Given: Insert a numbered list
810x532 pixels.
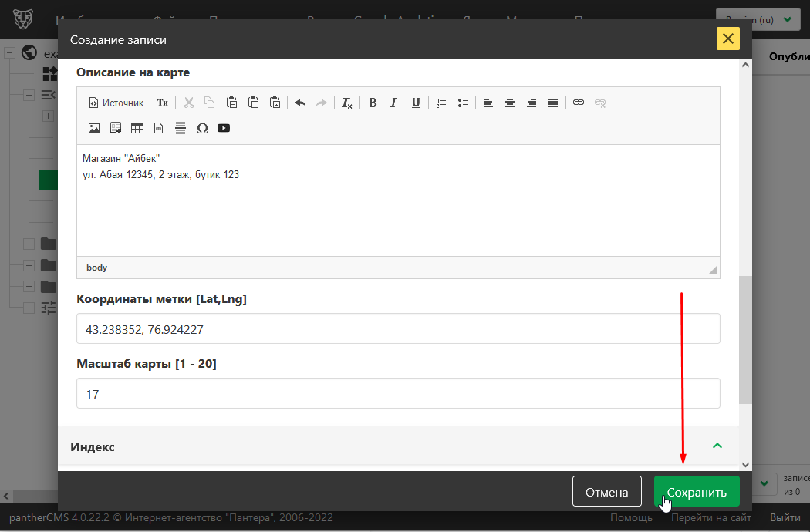Looking at the screenshot, I should (x=441, y=103).
